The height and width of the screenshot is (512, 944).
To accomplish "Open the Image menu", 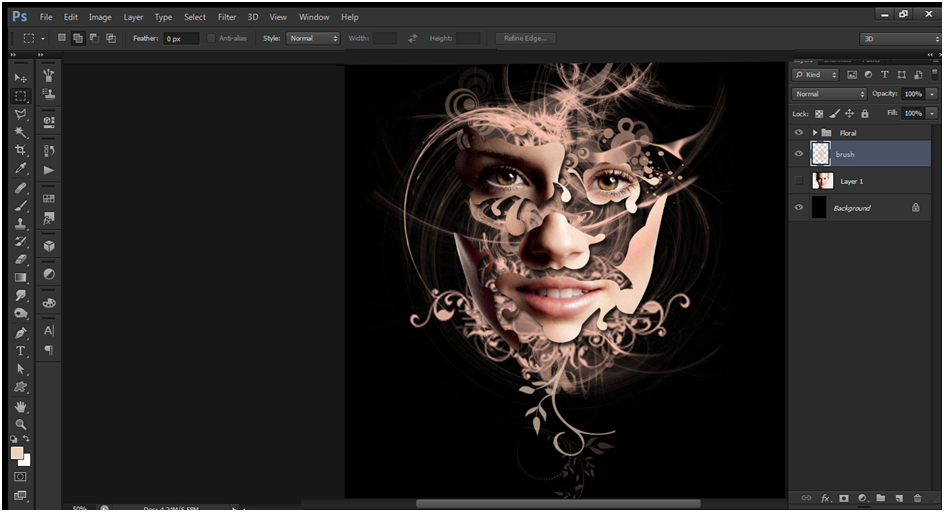I will click(100, 17).
